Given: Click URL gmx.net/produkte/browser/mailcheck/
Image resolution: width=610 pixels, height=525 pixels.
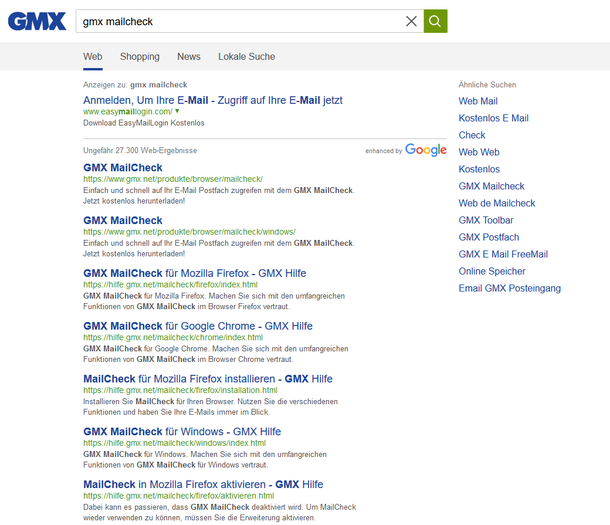Looking at the screenshot, I should click(173, 179).
